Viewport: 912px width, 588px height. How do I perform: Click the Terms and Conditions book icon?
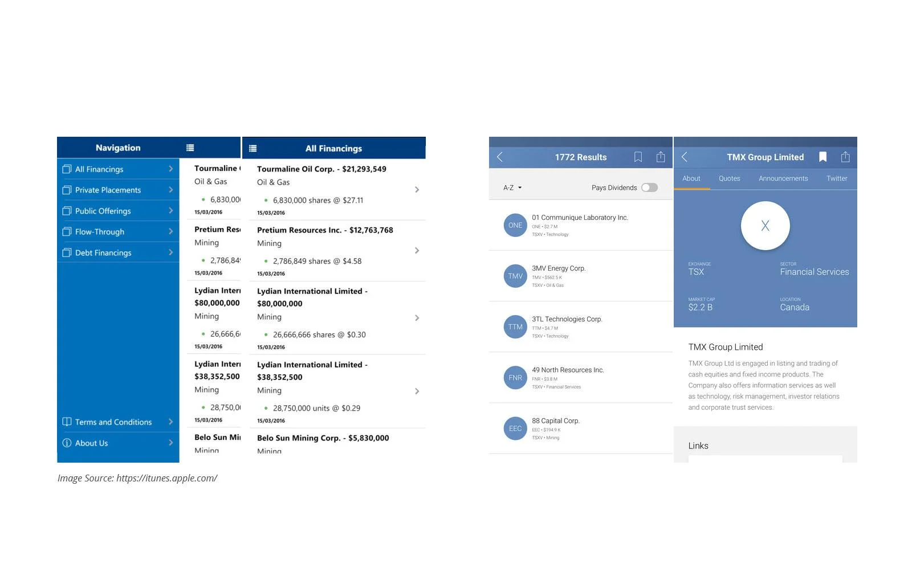67,422
